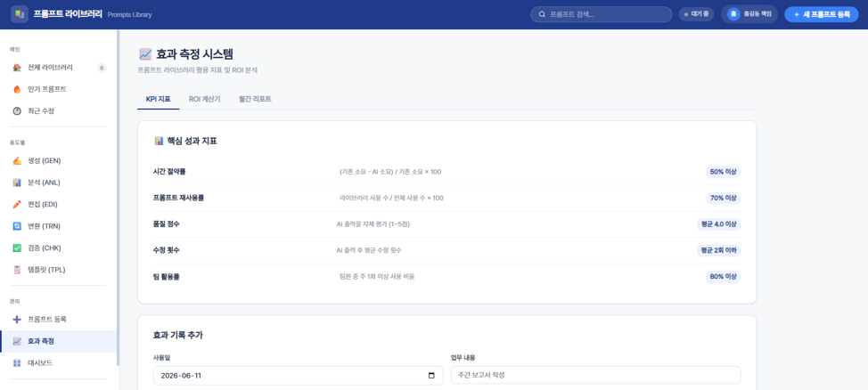The image size is (868, 390).
Task: Open the ROI 계산기 tab
Action: click(204, 99)
